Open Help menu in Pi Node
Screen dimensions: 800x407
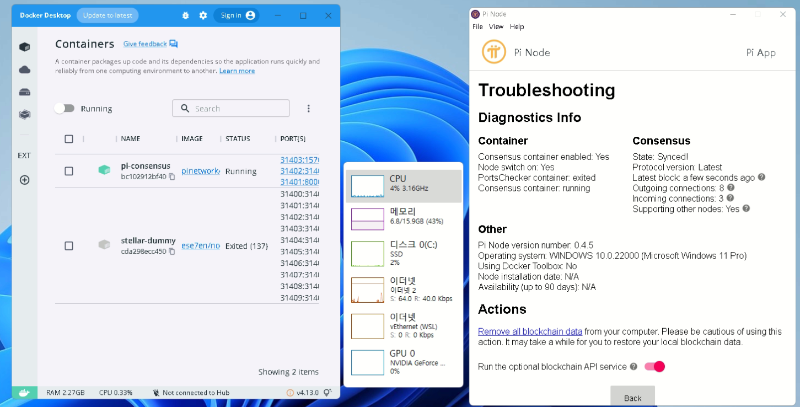[x=517, y=27]
